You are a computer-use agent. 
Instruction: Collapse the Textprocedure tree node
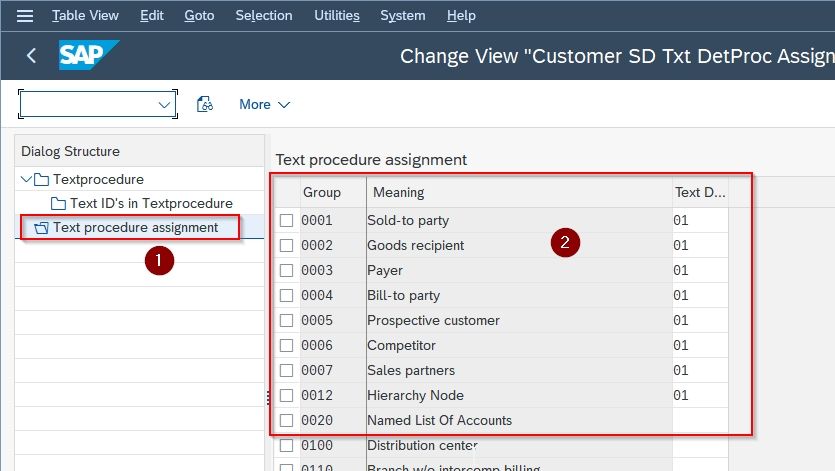[26, 179]
